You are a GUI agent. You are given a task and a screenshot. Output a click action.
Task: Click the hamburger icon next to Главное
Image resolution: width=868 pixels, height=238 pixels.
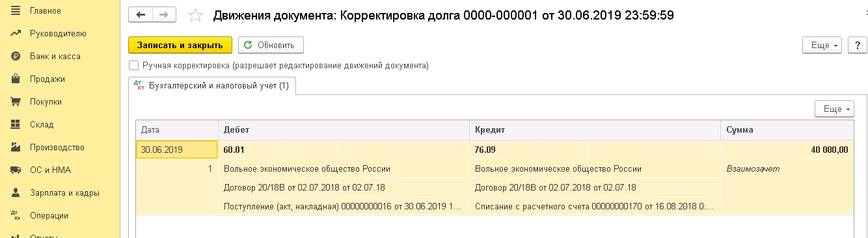tap(16, 10)
